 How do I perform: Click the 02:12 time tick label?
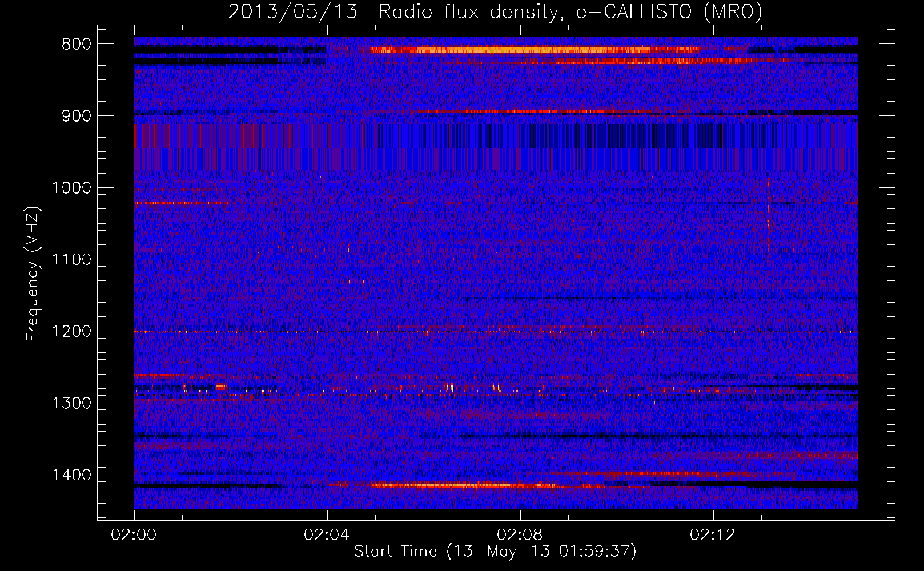point(713,535)
